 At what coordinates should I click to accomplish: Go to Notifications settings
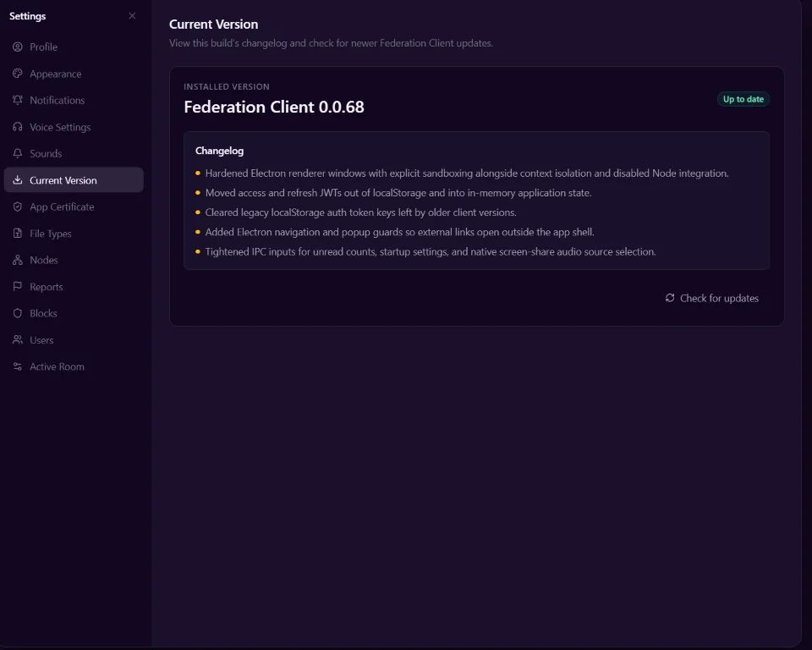tap(74, 100)
